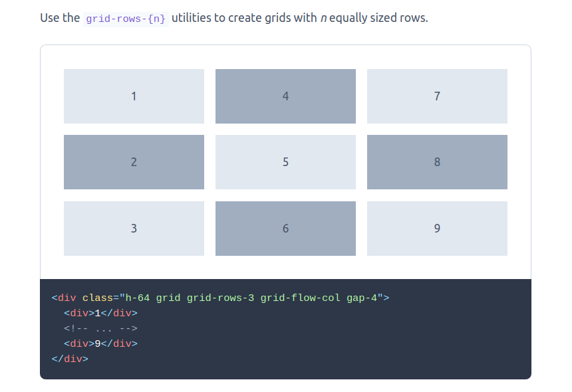Click the yellow class attribute name in code

click(x=97, y=298)
